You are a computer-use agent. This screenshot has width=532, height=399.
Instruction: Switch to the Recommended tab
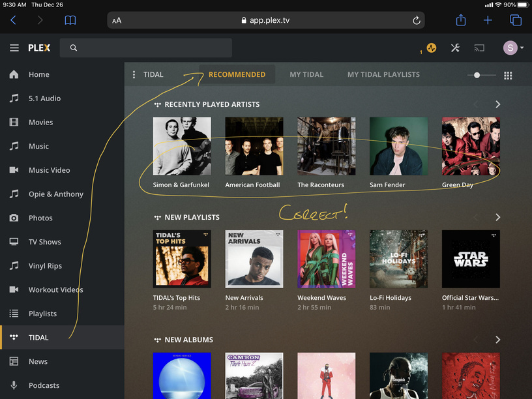[237, 74]
